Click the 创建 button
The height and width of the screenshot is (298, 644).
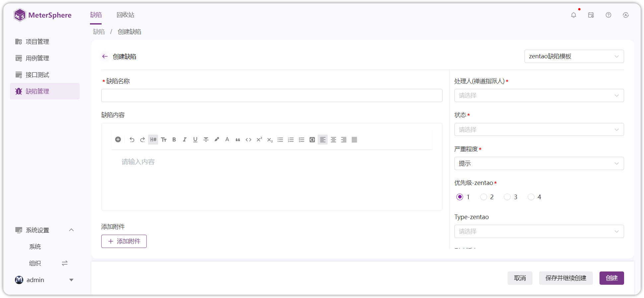[x=612, y=278]
